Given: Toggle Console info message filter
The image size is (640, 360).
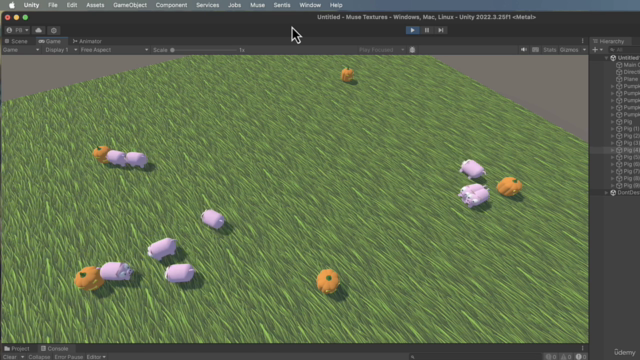Looking at the screenshot, I should point(551,357).
